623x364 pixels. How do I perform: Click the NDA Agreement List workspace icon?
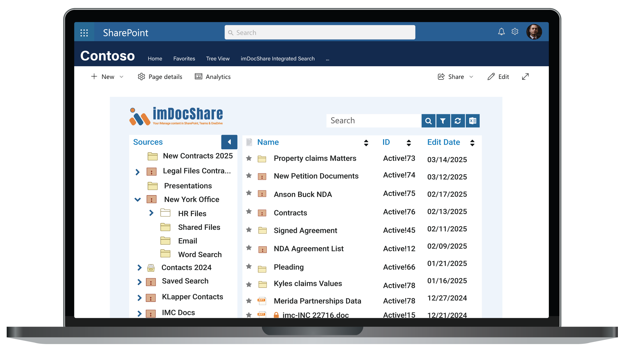pyautogui.click(x=262, y=250)
